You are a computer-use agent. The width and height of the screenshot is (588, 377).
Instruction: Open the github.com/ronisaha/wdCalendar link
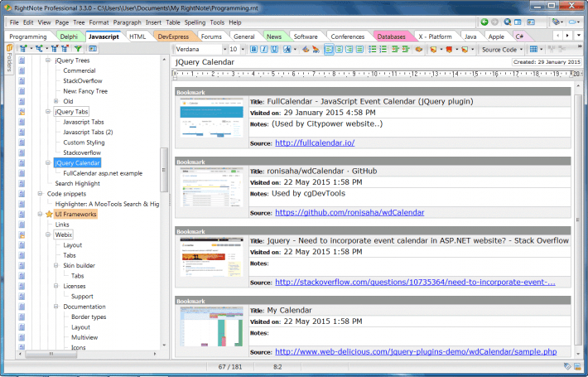coord(349,212)
